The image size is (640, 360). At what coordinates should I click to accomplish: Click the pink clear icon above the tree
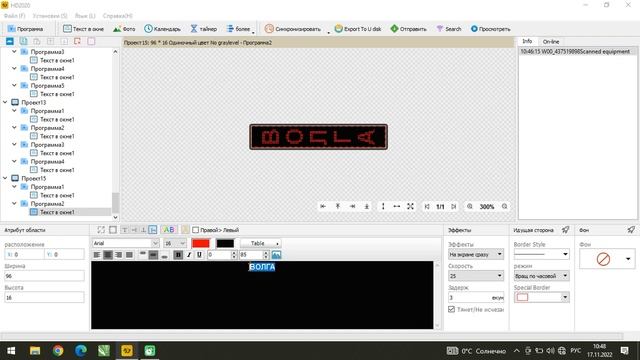[x=91, y=41]
